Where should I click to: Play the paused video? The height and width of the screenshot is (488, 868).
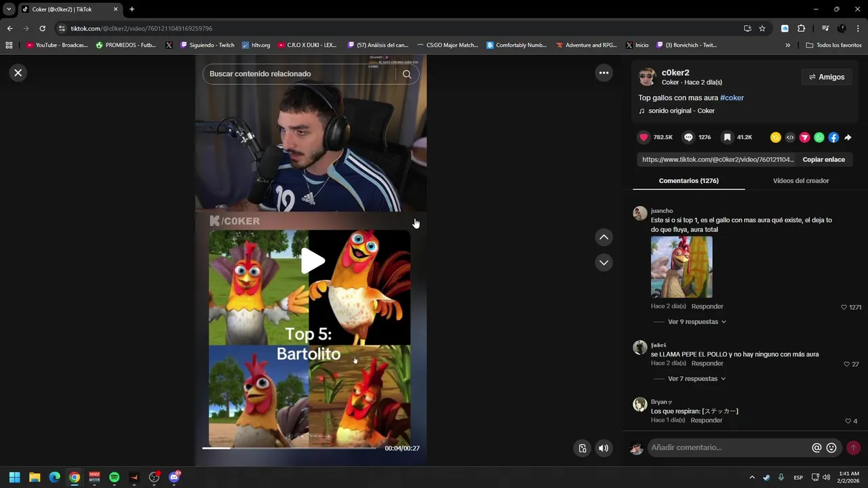coord(312,261)
